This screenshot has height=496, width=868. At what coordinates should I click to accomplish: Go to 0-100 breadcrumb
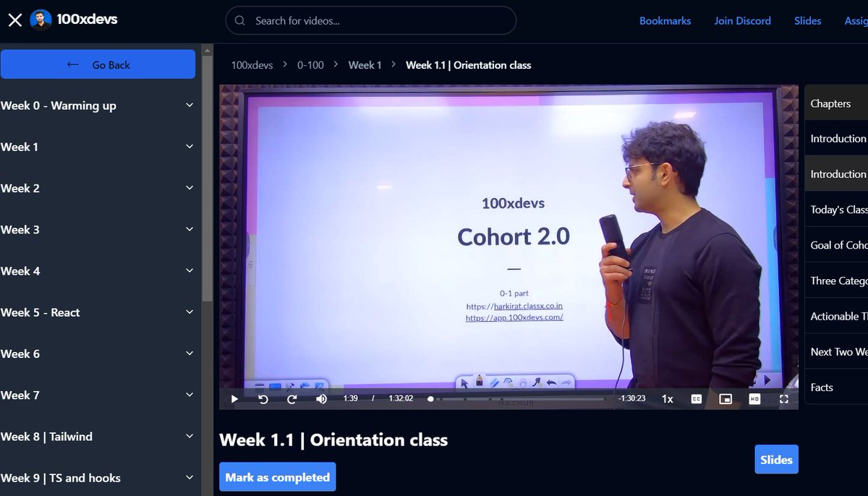click(310, 65)
